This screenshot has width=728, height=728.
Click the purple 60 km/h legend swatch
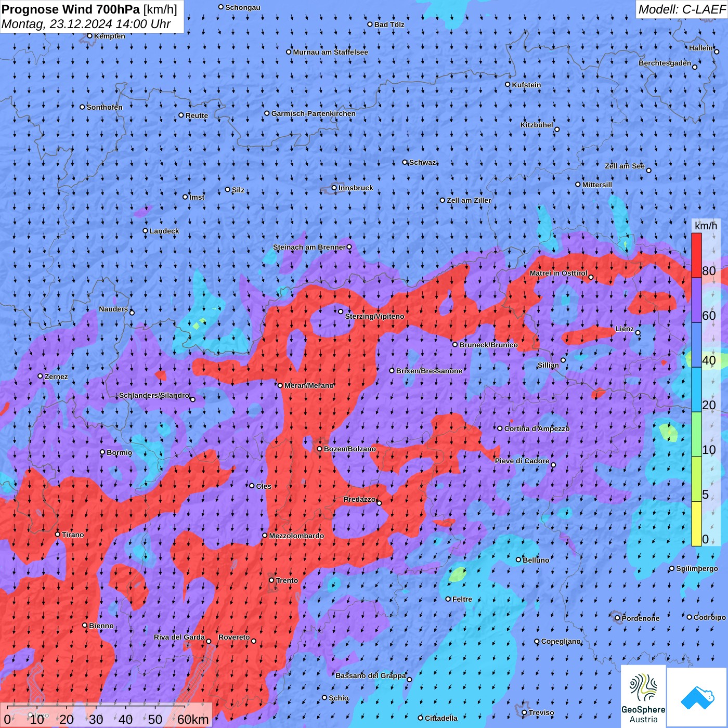(x=696, y=300)
